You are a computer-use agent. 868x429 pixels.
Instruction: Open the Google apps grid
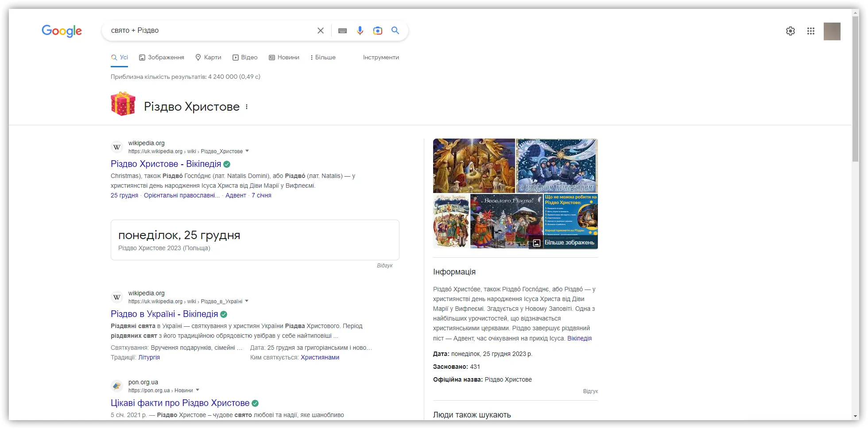point(811,31)
